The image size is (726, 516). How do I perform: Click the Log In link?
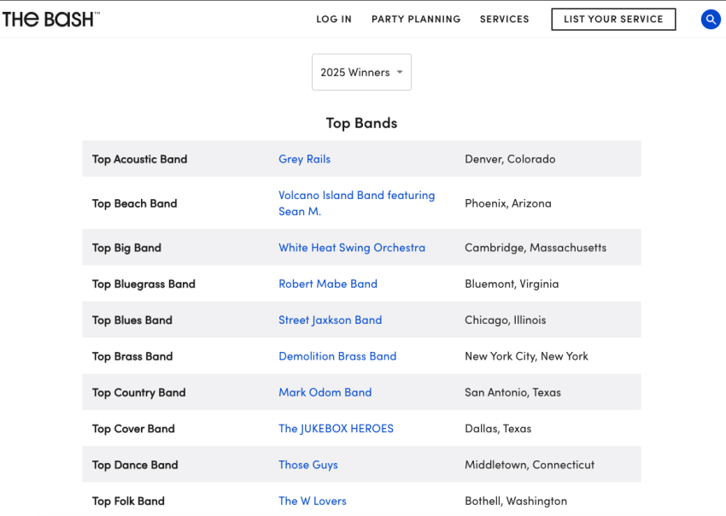(x=334, y=19)
